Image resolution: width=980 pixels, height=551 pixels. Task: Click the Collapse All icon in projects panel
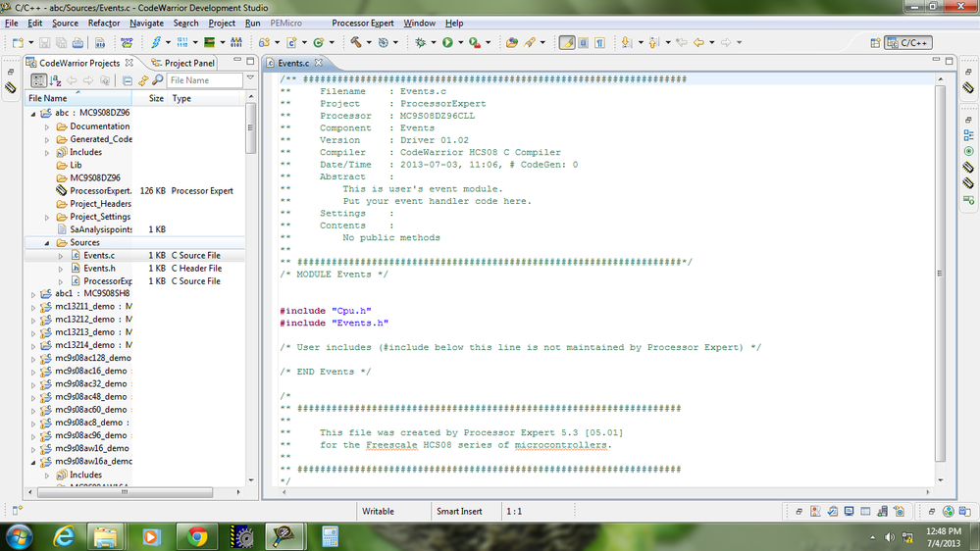128,80
